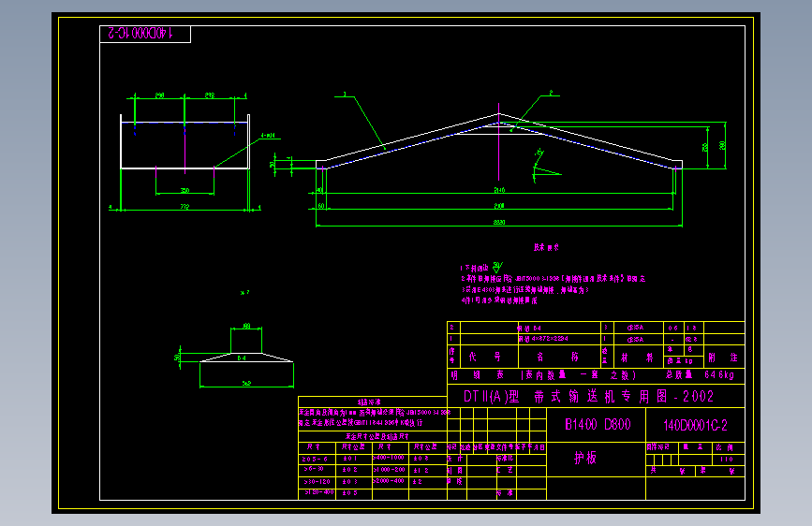The image size is (812, 526).
Task: Click the technical requirements heading text
Action: point(546,247)
